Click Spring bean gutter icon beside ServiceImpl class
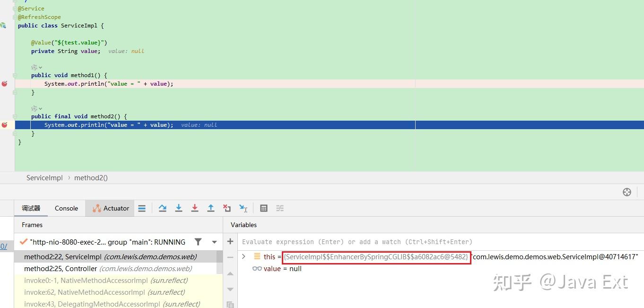The image size is (644, 308). click(3, 26)
